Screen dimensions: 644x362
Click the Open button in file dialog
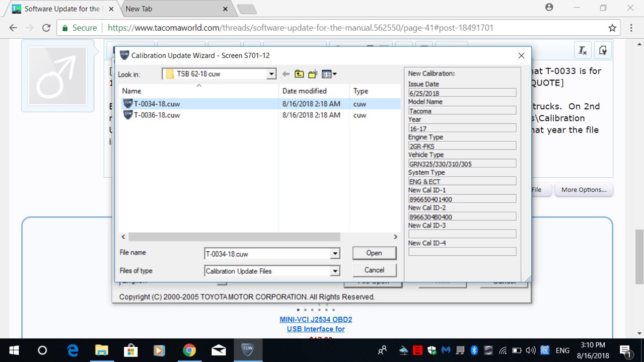(374, 253)
